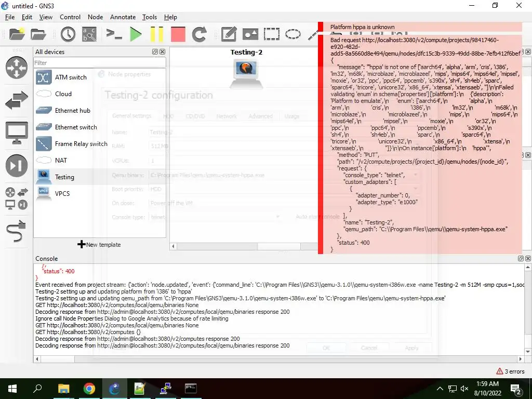Select Frame Relay switch device
The image size is (532, 399).
(x=100, y=143)
